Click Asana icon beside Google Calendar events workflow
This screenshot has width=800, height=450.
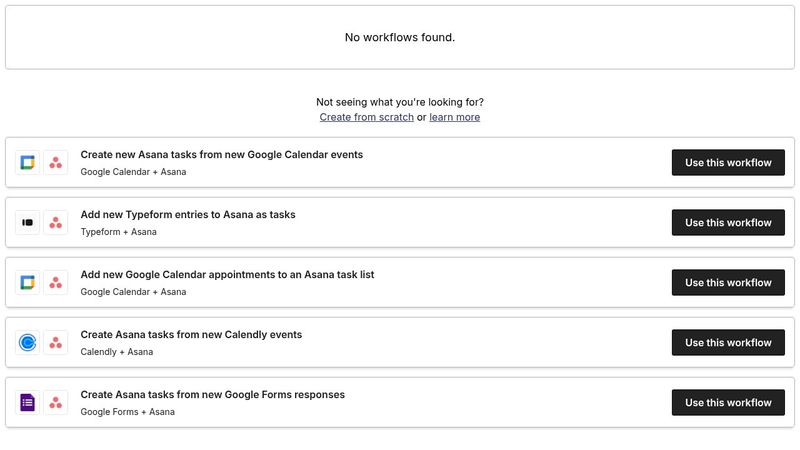[56, 163]
